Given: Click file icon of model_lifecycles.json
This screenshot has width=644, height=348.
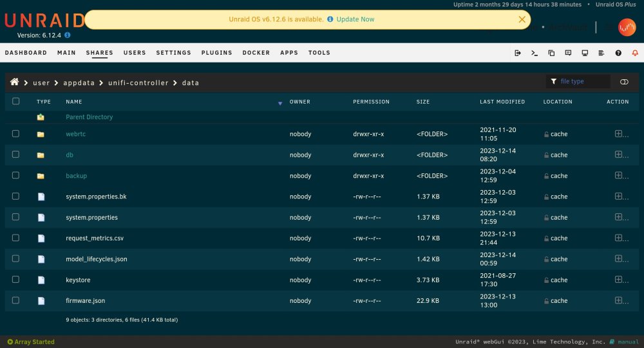Looking at the screenshot, I should click(x=41, y=259).
